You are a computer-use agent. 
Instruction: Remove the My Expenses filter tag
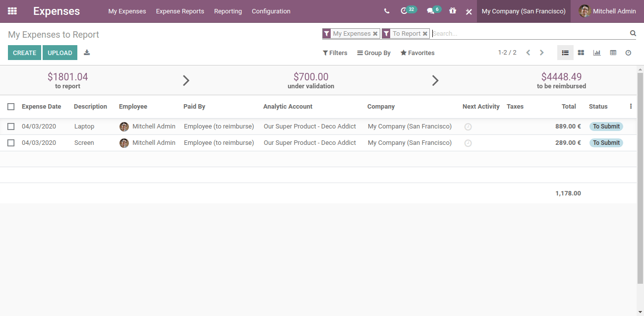375,34
